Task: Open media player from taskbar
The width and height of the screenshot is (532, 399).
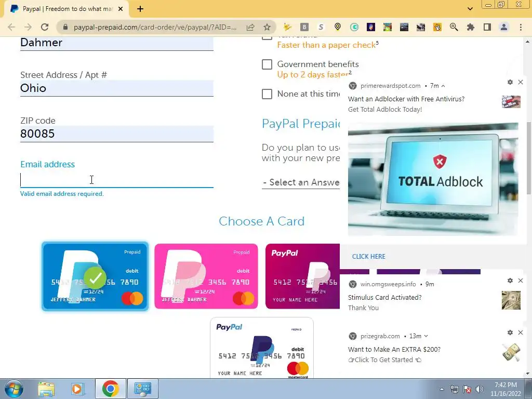Action: (x=78, y=389)
